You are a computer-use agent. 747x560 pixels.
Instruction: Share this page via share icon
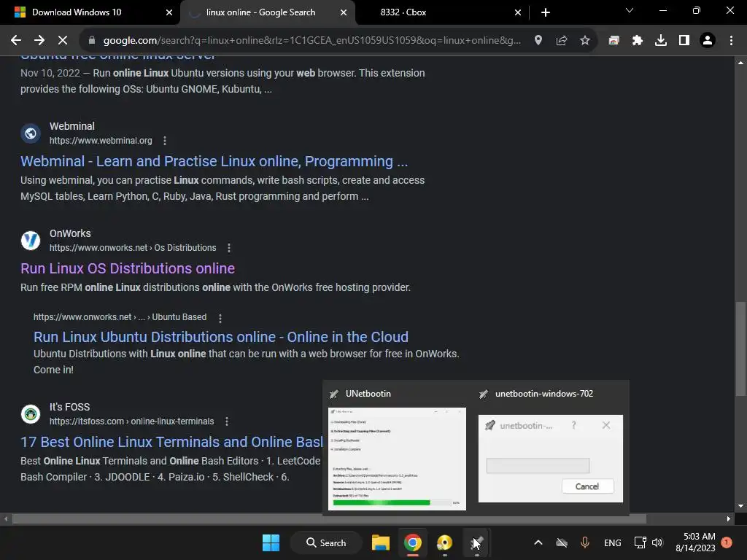562,41
